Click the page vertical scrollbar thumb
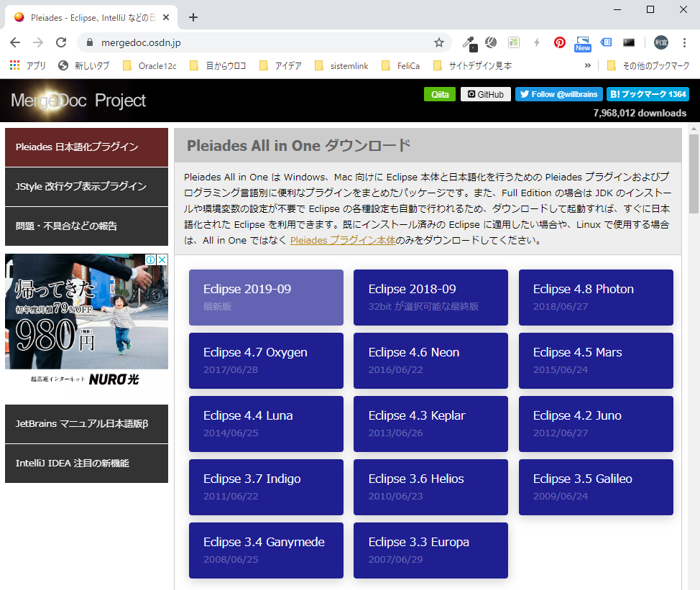The height and width of the screenshot is (590, 700). coord(694,174)
